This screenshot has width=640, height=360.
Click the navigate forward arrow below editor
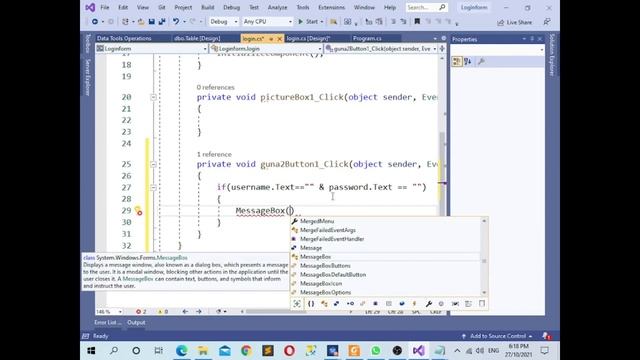click(x=199, y=311)
